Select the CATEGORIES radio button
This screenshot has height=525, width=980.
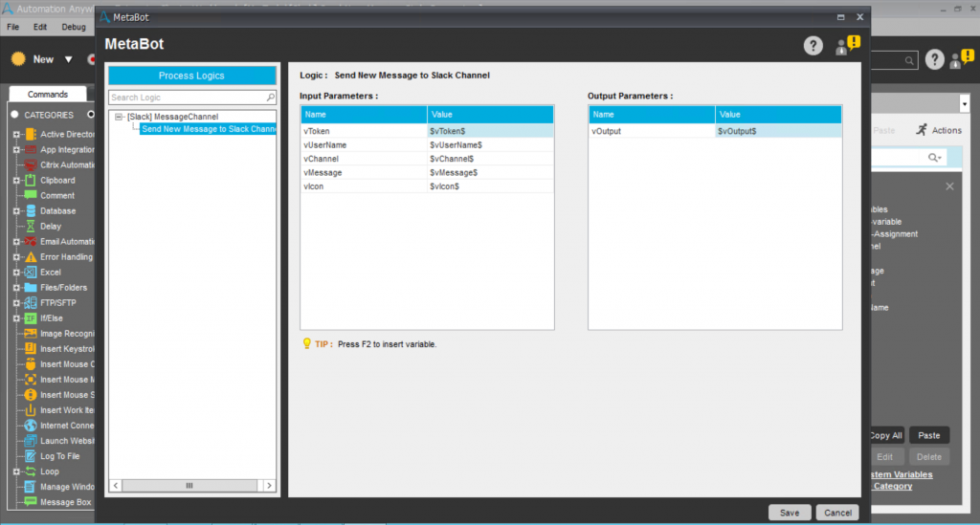pos(14,115)
